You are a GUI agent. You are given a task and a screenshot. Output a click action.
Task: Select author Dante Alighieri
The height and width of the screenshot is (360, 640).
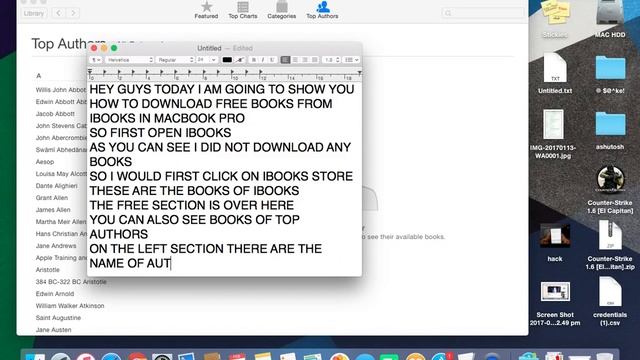(56, 186)
